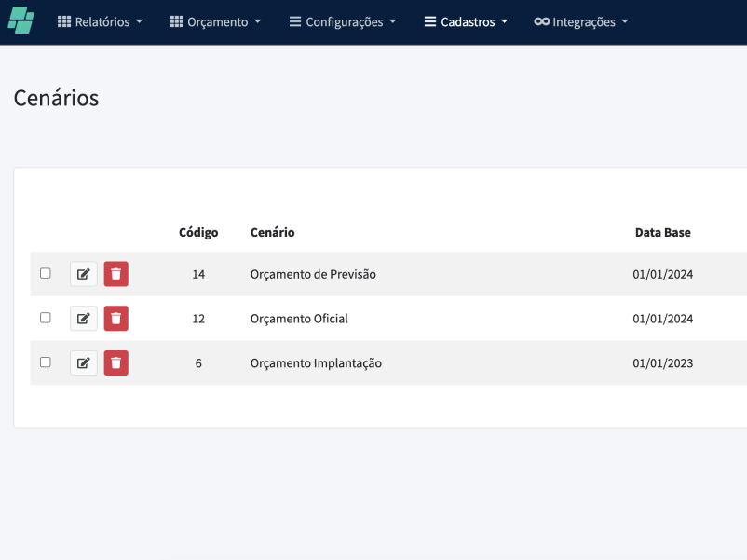Expand the Configurações dropdown menu
Screen dimensions: 747x560
(343, 21)
